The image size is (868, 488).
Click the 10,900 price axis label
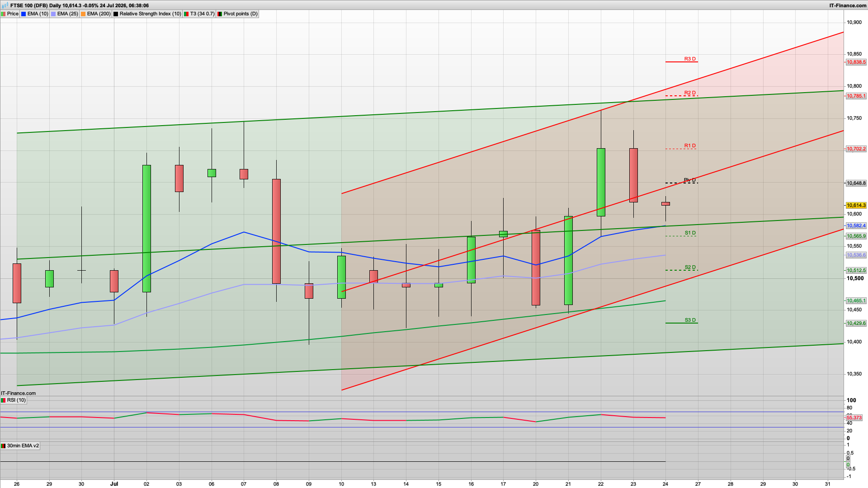(854, 23)
